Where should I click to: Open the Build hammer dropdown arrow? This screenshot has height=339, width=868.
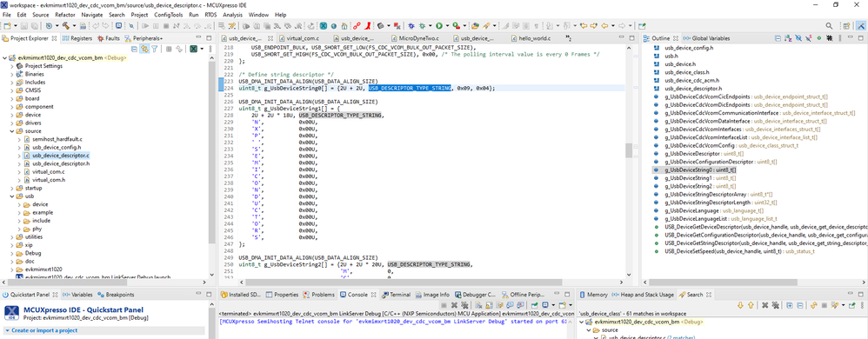(x=74, y=25)
